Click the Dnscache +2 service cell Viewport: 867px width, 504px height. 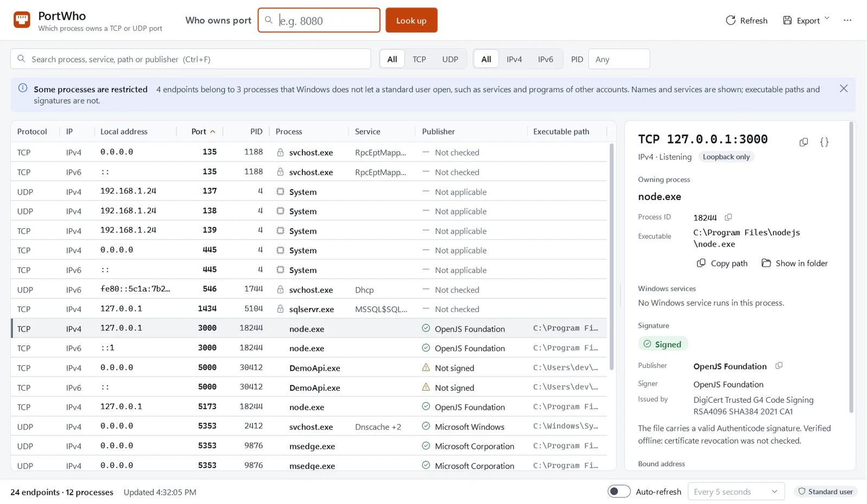coord(378,427)
